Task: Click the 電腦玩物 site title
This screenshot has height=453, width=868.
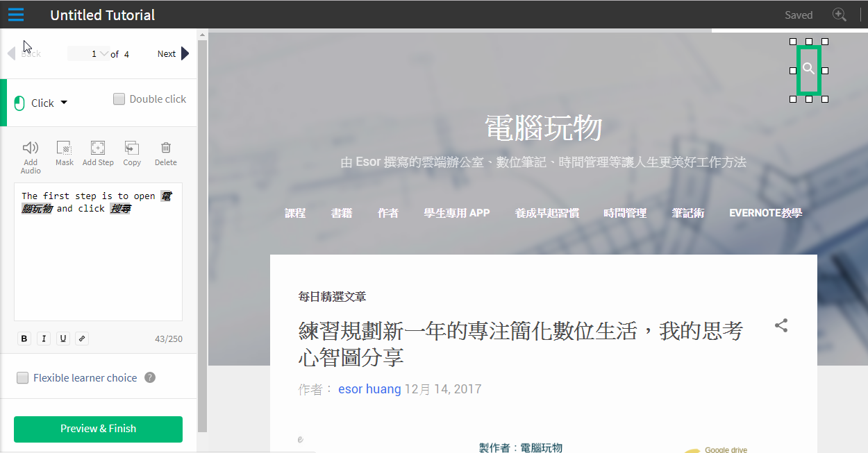Action: coord(543,128)
